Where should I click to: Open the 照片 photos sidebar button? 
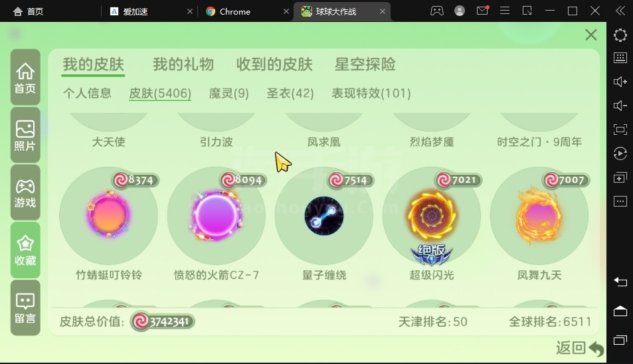pos(25,136)
